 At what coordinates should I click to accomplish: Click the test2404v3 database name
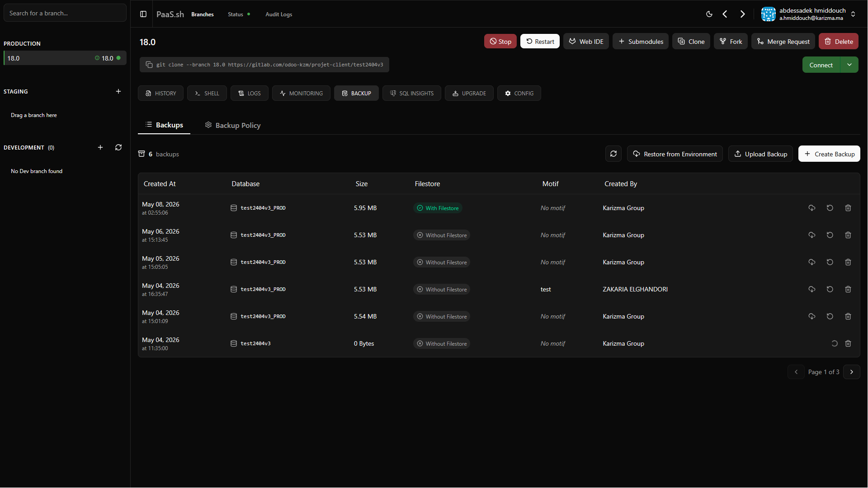coord(255,343)
